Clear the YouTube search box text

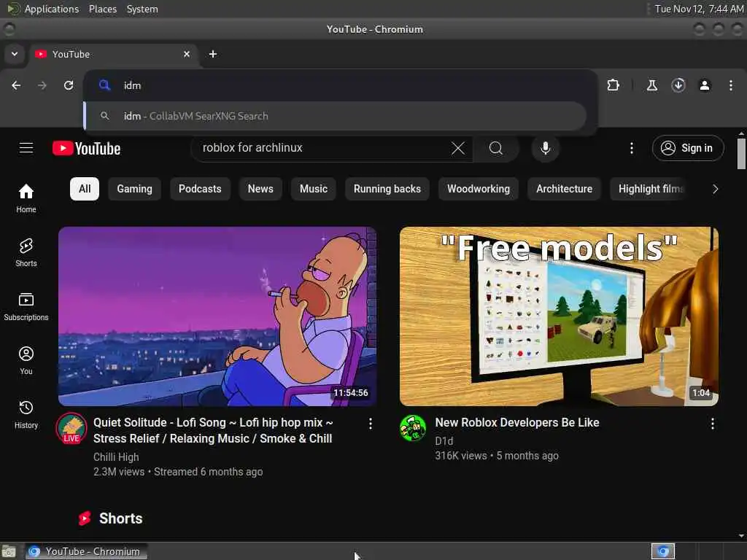point(458,148)
